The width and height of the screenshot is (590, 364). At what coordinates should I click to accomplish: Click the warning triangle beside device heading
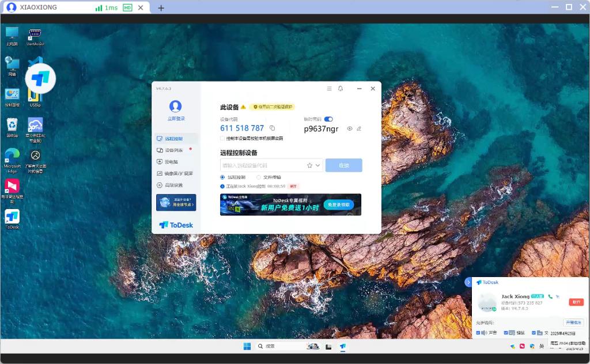244,107
